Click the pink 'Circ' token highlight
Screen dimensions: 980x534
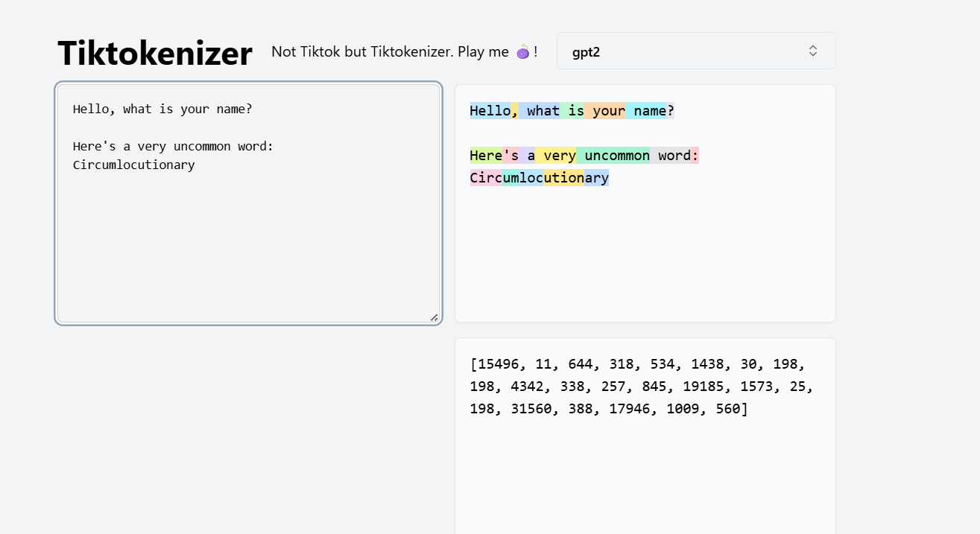coord(484,177)
